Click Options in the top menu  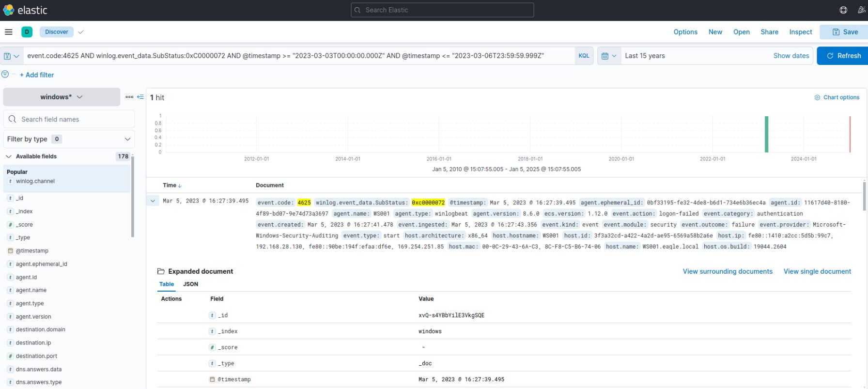coord(685,32)
